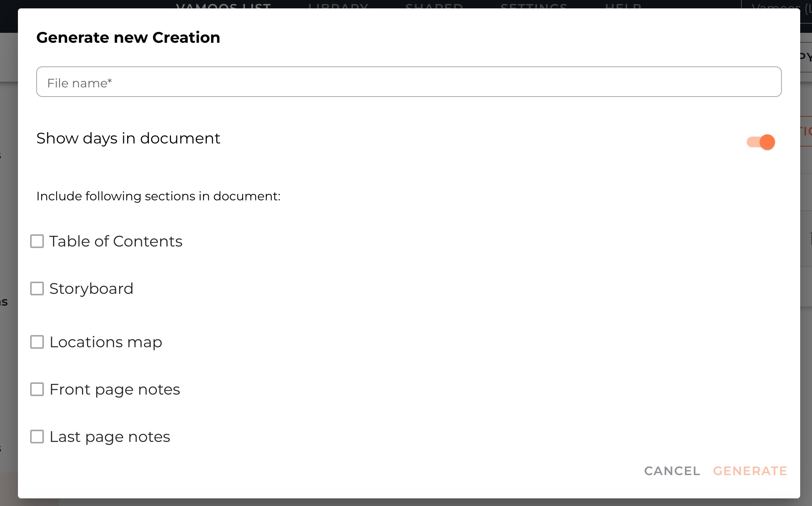The image size is (812, 506).
Task: Click the 'Include following sections in document' text
Action: 158,196
